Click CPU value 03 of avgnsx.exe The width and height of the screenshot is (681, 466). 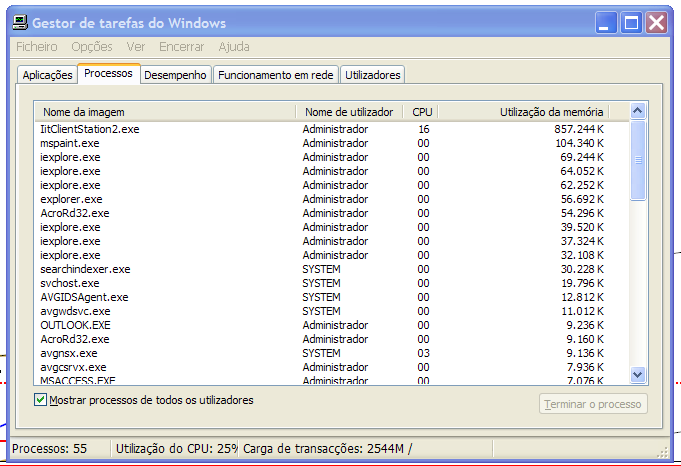(423, 353)
